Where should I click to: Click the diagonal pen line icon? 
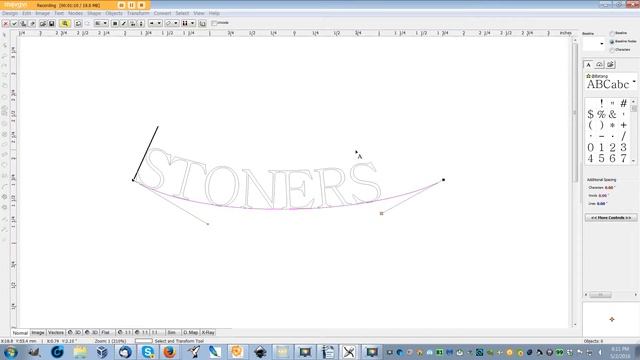[124, 24]
